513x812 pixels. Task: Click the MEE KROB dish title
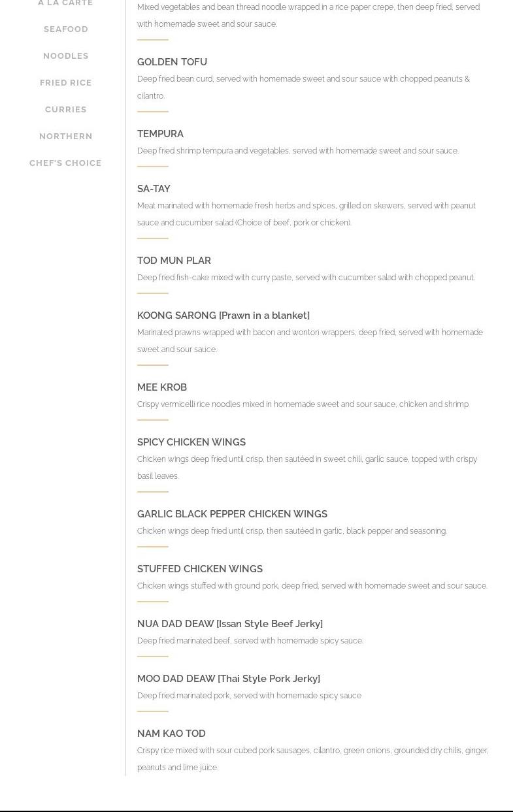point(162,387)
